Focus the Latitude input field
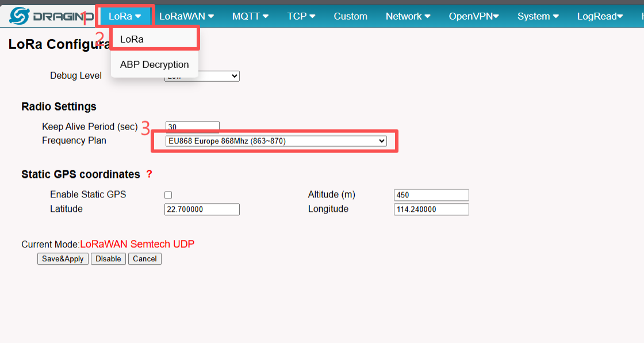This screenshot has width=644, height=343. (202, 209)
